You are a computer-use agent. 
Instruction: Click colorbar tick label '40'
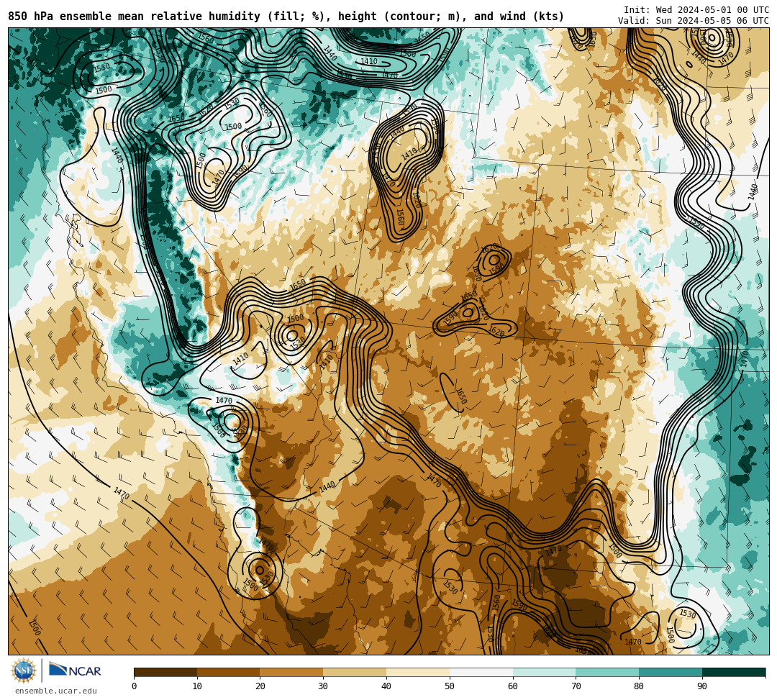click(386, 686)
